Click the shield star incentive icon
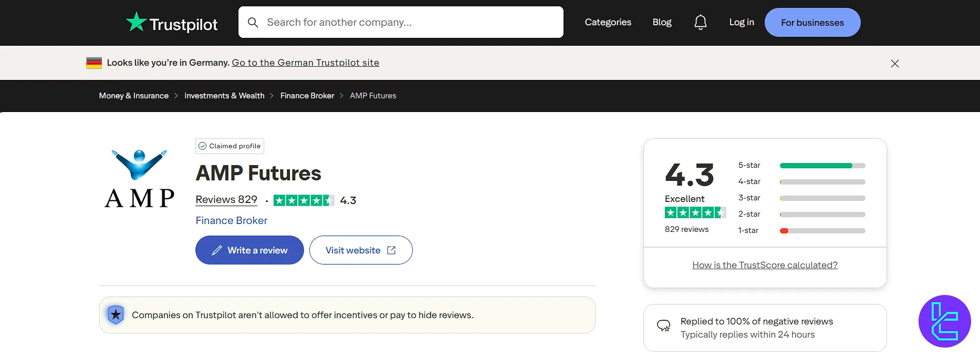The width and height of the screenshot is (980, 356). click(116, 315)
